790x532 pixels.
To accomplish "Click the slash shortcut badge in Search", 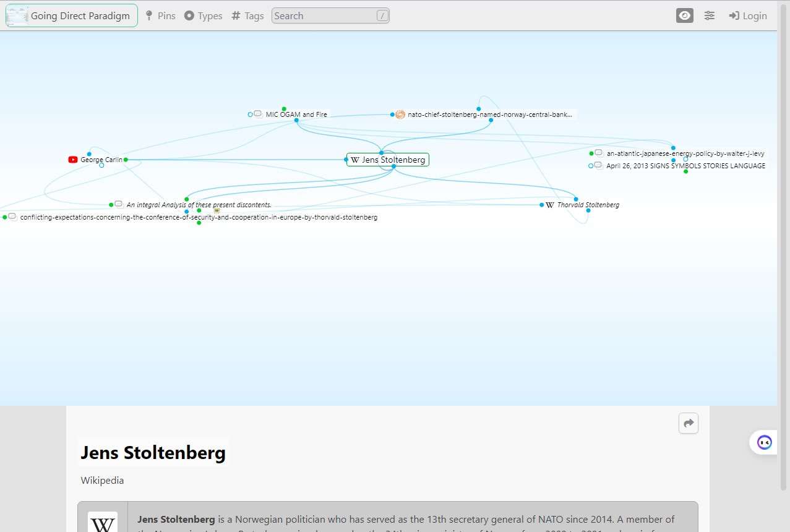I will click(382, 16).
